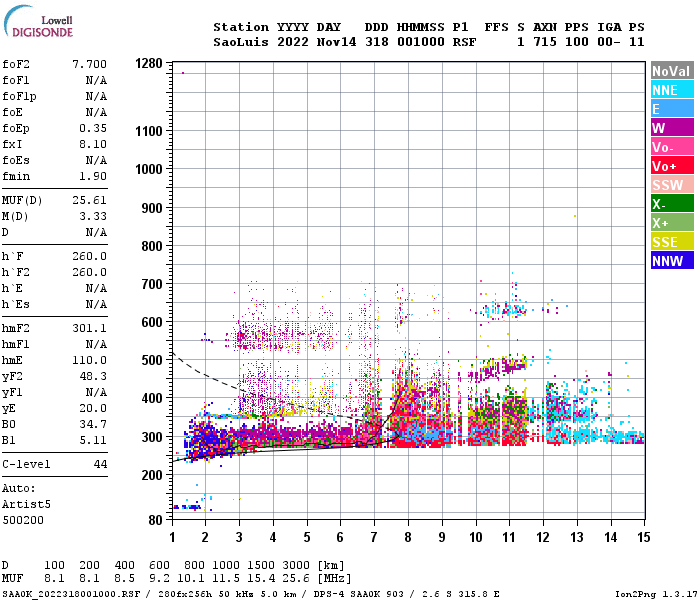700x600 pixels.
Task: Select the E blue legend swatch
Action: [672, 109]
